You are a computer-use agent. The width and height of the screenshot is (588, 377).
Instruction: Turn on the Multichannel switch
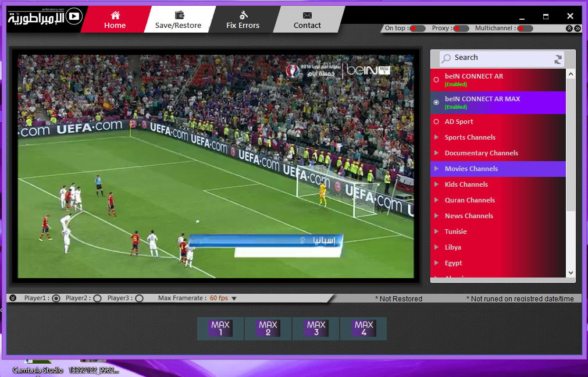(525, 29)
